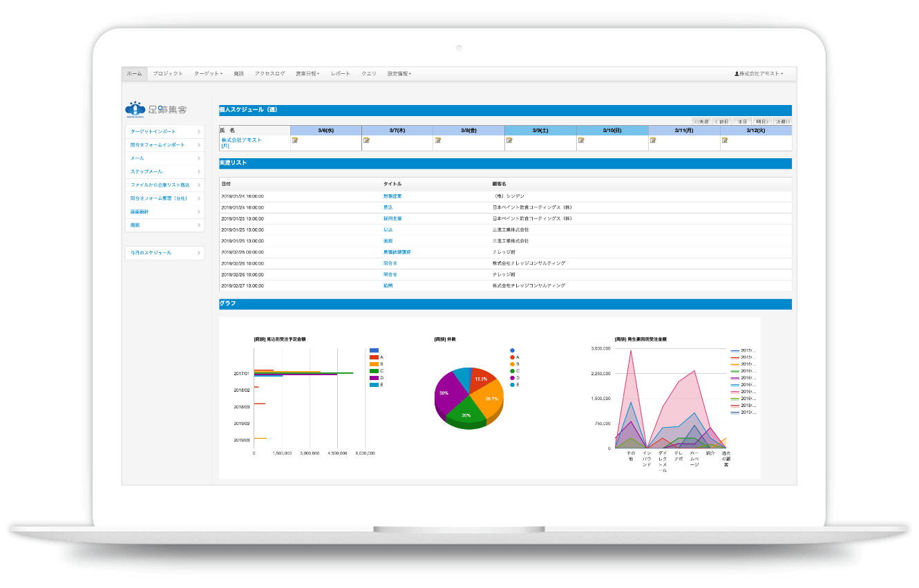This screenshot has height=588, width=919.
Task: Open the schedule edit icon for 3/8(金)
Action: coord(438,140)
